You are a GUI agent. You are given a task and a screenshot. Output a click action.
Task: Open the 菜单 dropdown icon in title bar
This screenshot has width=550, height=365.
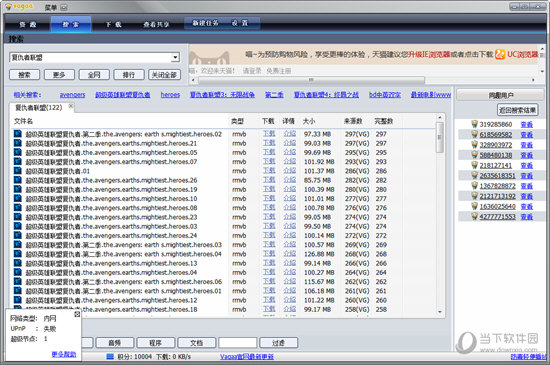coord(63,7)
